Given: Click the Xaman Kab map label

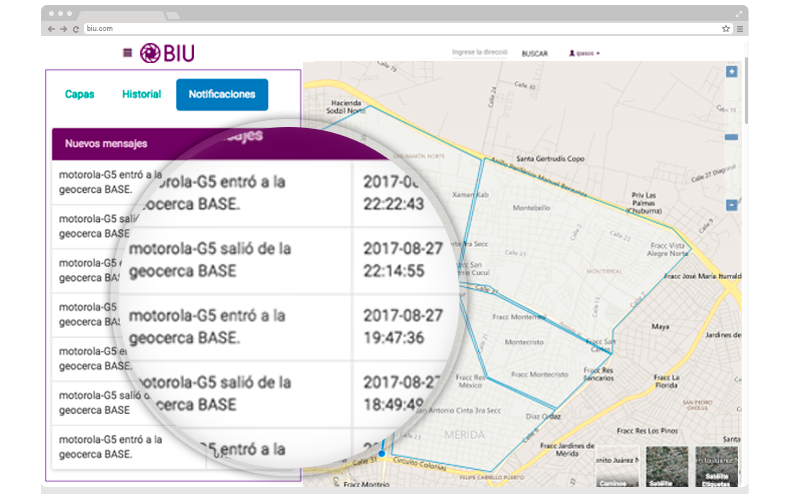Looking at the screenshot, I should click(x=470, y=195).
